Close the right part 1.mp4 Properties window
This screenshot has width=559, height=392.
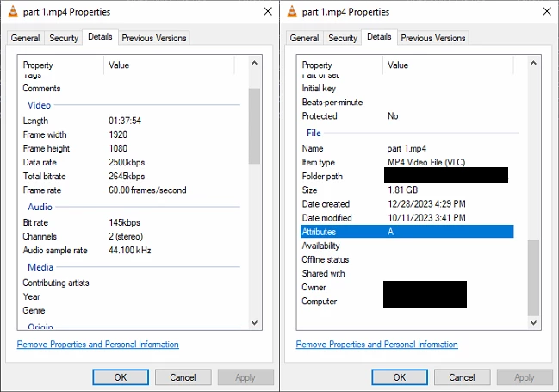(547, 11)
